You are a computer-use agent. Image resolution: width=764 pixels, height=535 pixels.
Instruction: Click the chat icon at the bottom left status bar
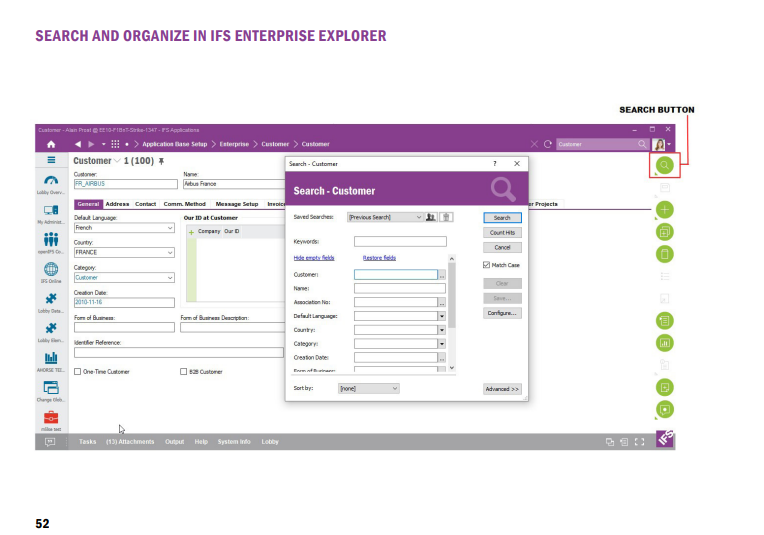pyautogui.click(x=50, y=442)
